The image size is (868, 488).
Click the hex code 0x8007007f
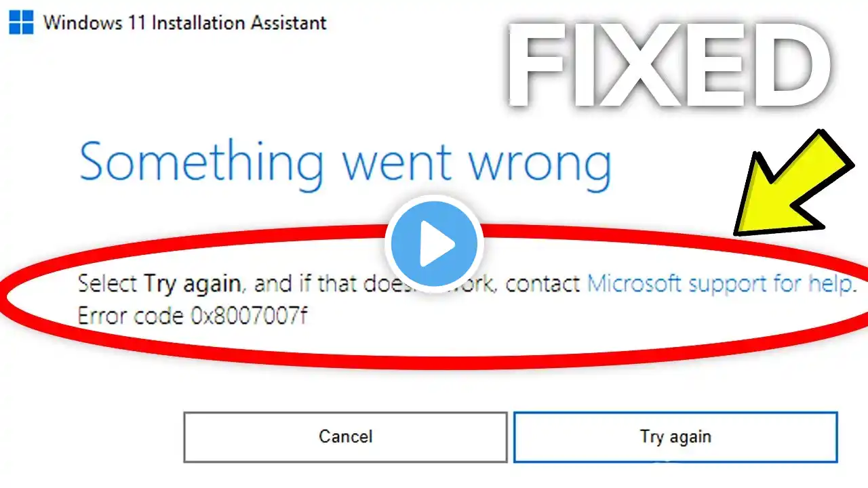tap(250, 316)
